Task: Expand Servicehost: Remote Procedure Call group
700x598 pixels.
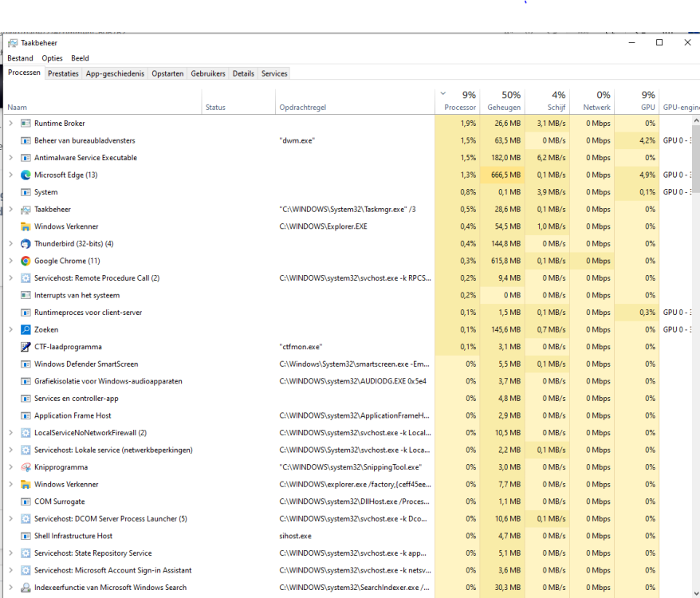Action: click(10, 278)
